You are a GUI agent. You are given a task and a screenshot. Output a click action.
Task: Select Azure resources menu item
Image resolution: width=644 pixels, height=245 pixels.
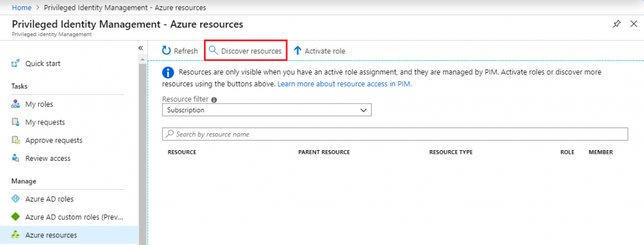coord(69,235)
